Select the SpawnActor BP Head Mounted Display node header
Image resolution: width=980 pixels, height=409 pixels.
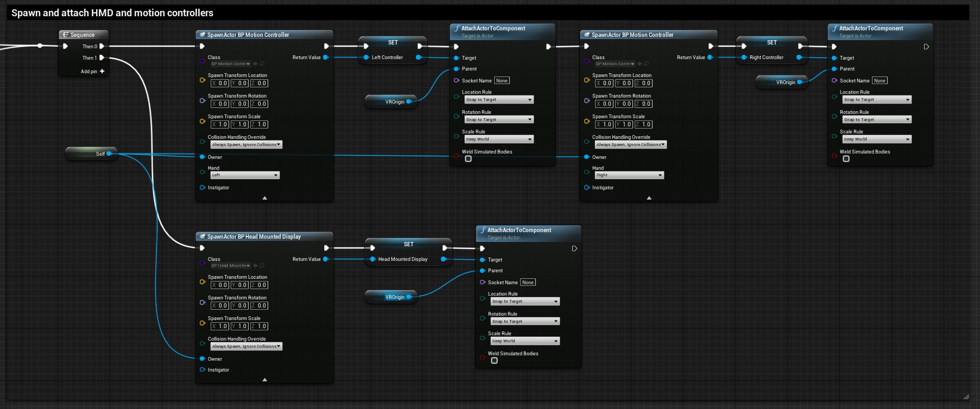264,237
